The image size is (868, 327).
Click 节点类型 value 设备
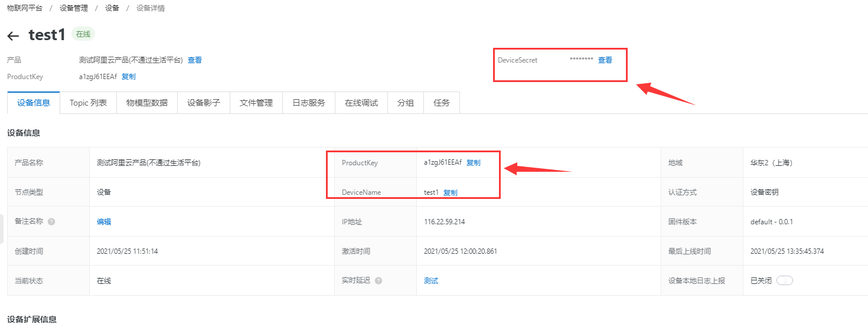click(x=104, y=192)
